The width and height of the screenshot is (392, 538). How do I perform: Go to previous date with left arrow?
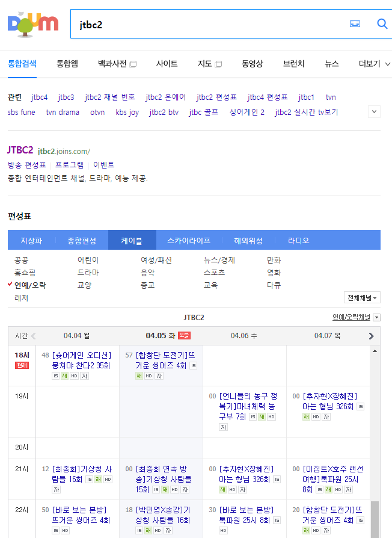click(x=33, y=336)
